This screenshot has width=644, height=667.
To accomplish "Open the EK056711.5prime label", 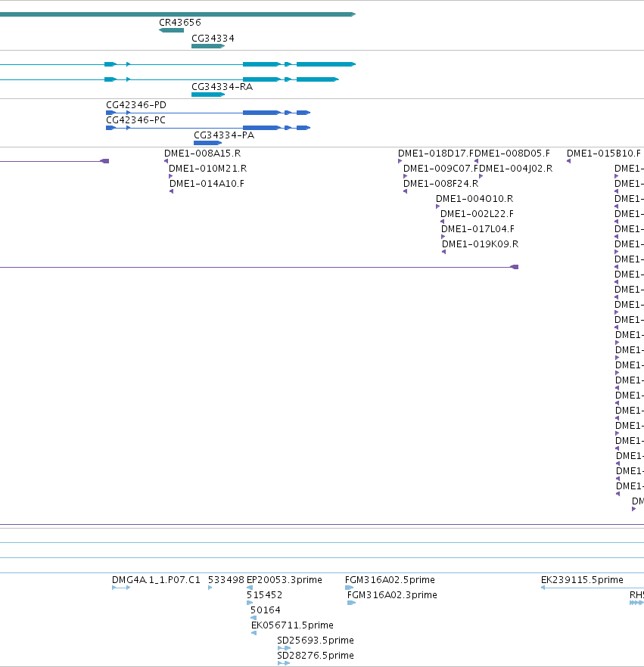I will tap(292, 625).
